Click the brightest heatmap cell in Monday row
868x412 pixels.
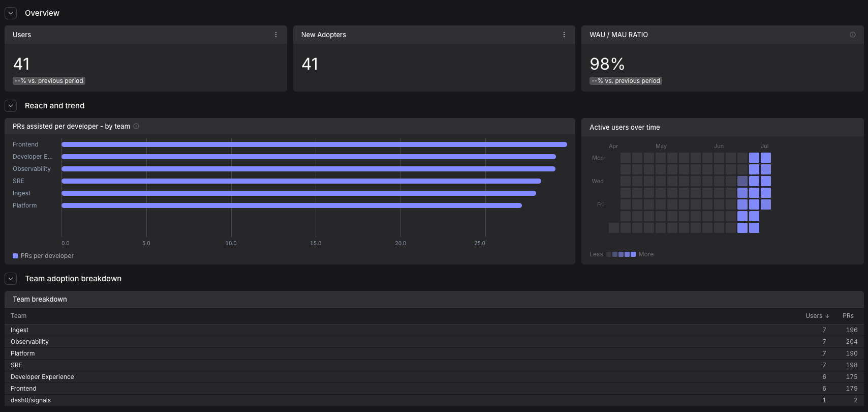(x=766, y=158)
